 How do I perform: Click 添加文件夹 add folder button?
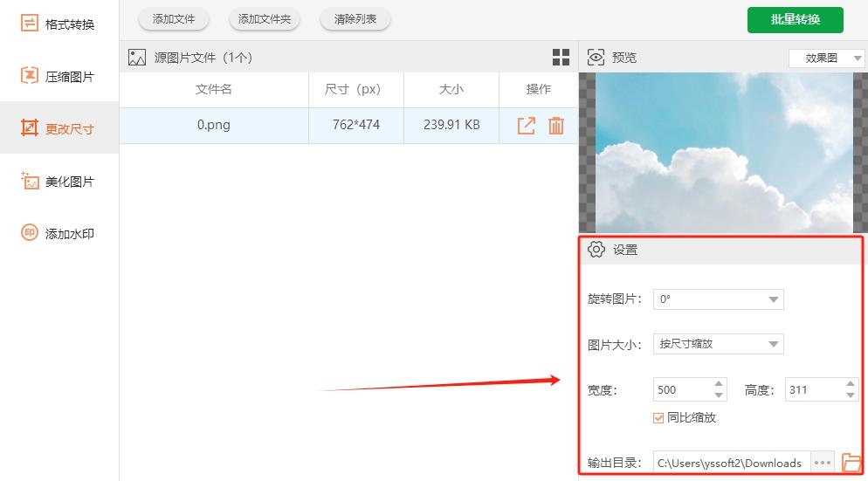click(265, 19)
